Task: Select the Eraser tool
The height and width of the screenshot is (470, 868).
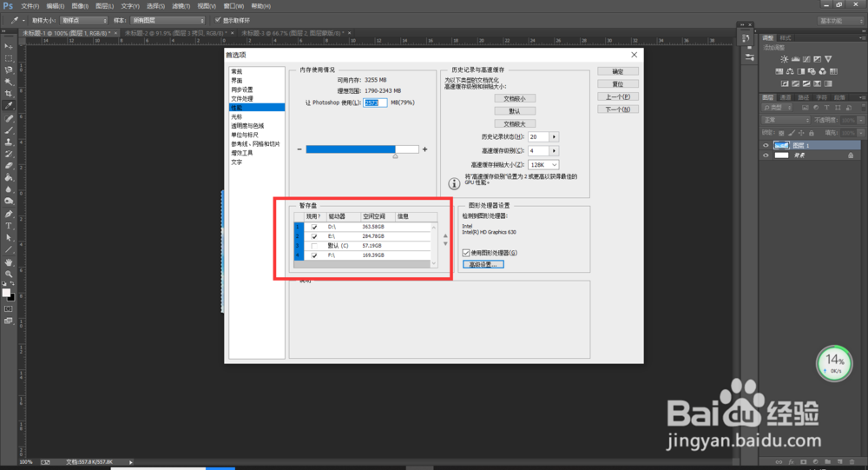Action: click(9, 166)
